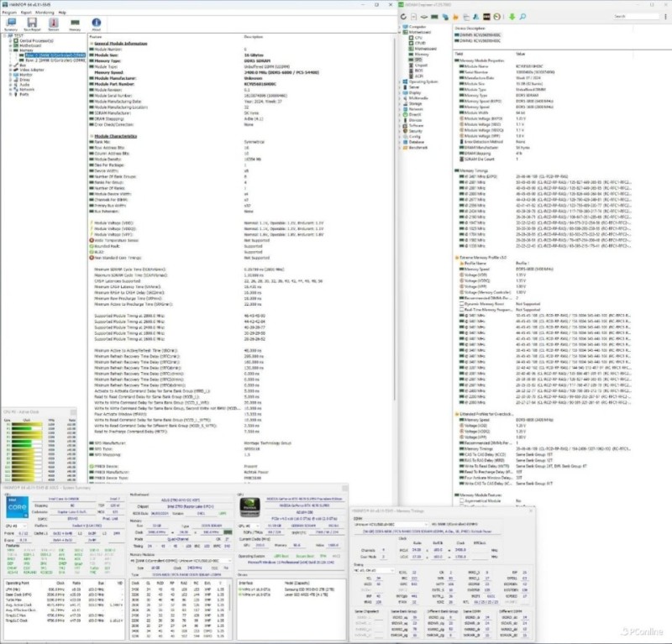Click the NVIDIA logo in System Summary
The width and height of the screenshot is (672, 644).
[x=249, y=507]
